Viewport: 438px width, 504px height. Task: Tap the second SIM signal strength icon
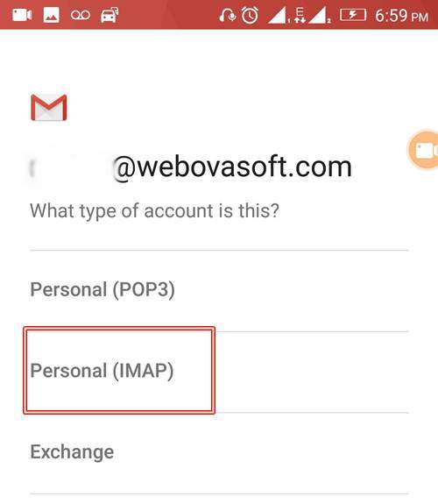[320, 16]
